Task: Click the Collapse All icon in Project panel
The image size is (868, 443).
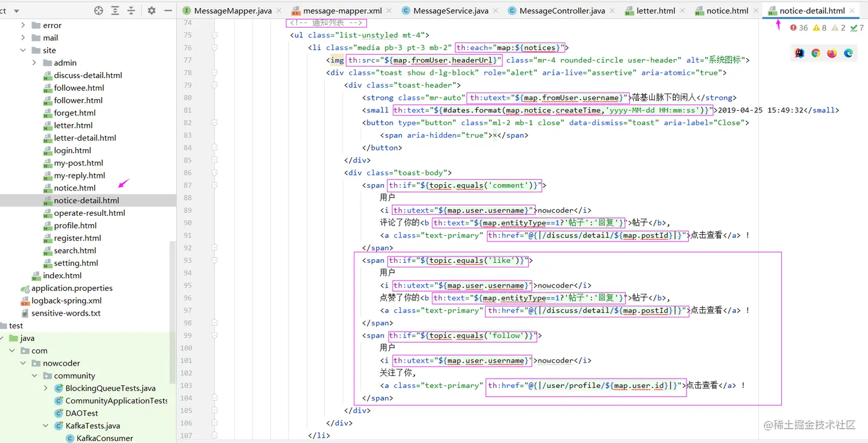Action: (131, 10)
